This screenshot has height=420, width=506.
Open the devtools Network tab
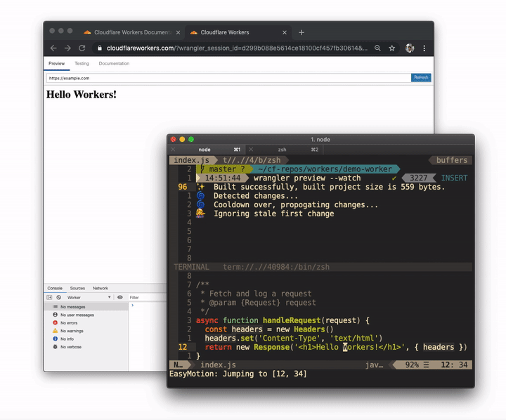[100, 288]
